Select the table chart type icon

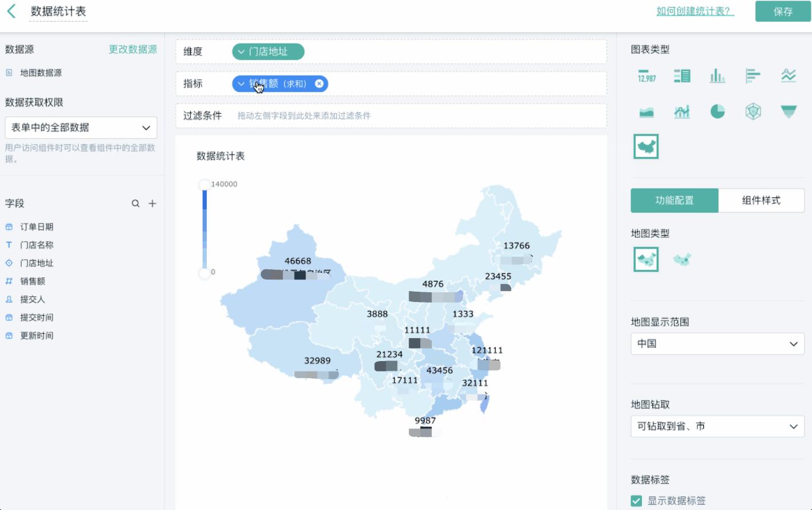tap(682, 75)
